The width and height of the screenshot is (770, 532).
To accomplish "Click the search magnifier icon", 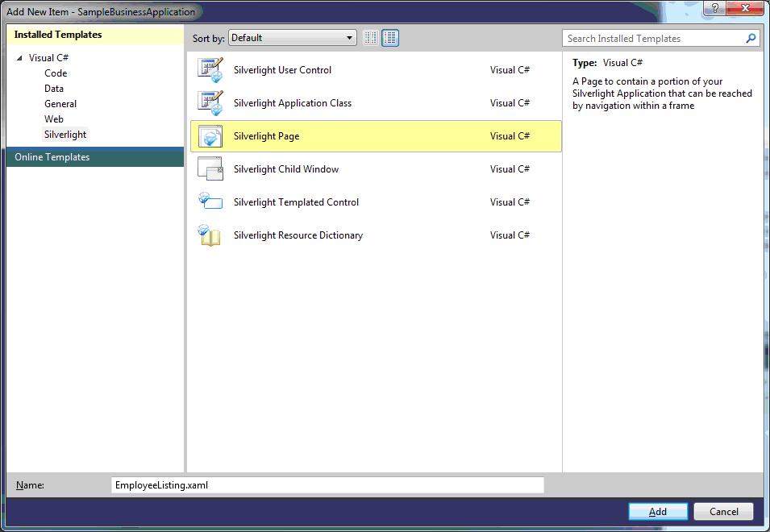I will click(x=751, y=38).
